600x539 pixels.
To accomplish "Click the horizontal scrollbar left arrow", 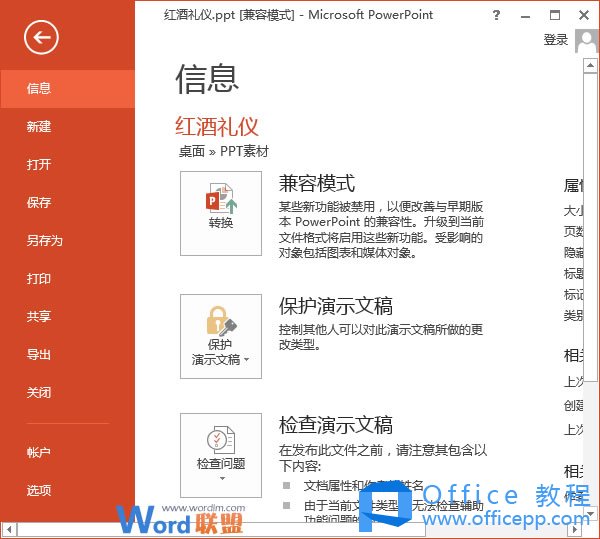I will [x=9, y=529].
